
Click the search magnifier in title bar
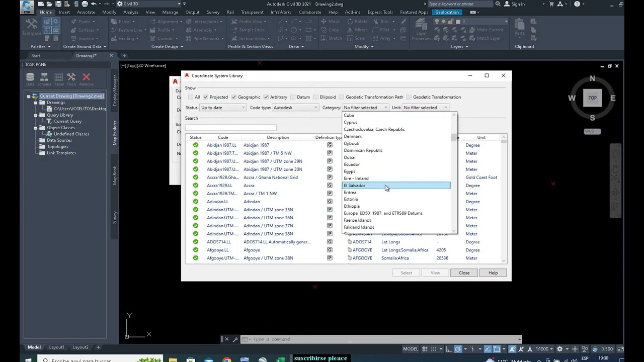tap(498, 4)
